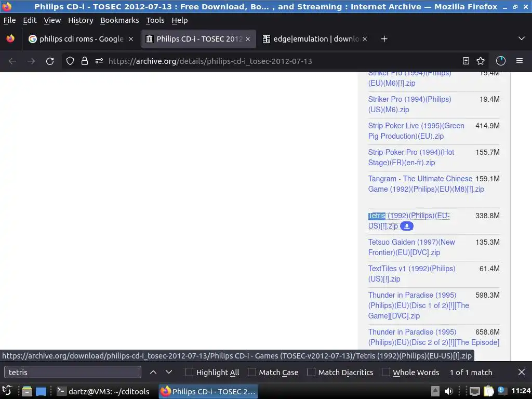
Task: Click the show desktop icon in taskbar
Action: (41, 392)
